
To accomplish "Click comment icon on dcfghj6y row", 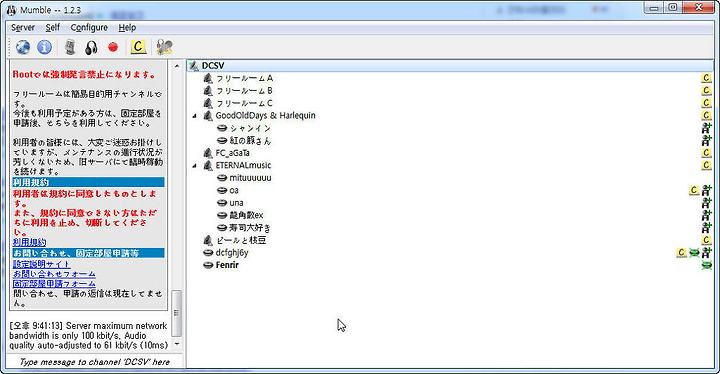I will [x=682, y=252].
